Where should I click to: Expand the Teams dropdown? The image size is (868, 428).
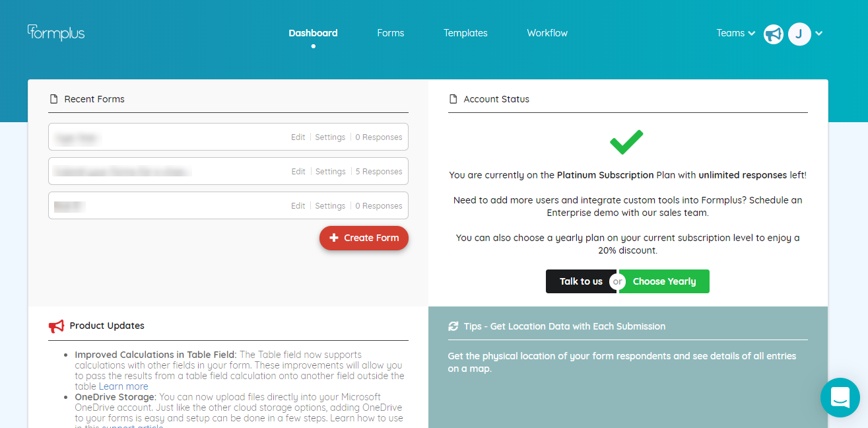coord(735,33)
